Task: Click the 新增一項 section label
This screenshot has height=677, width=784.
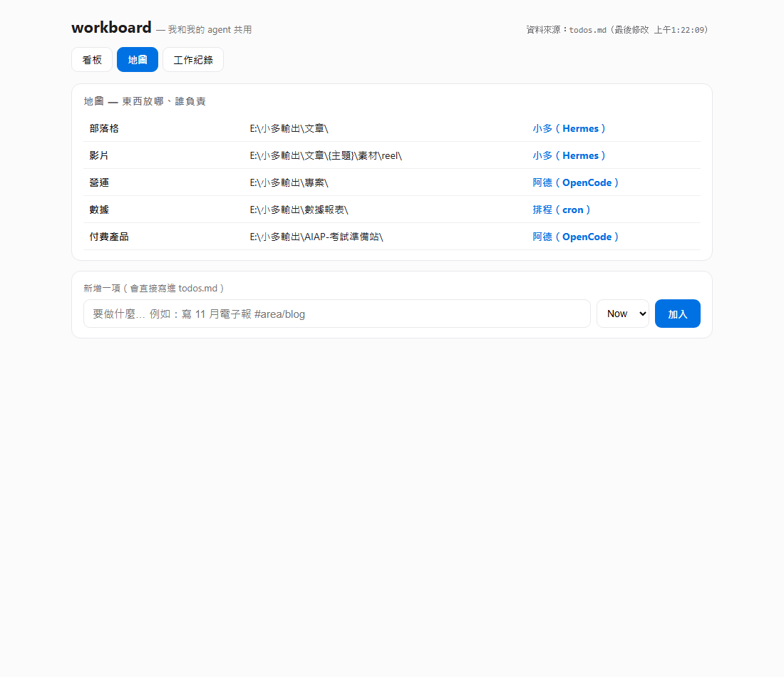Action: 154,288
